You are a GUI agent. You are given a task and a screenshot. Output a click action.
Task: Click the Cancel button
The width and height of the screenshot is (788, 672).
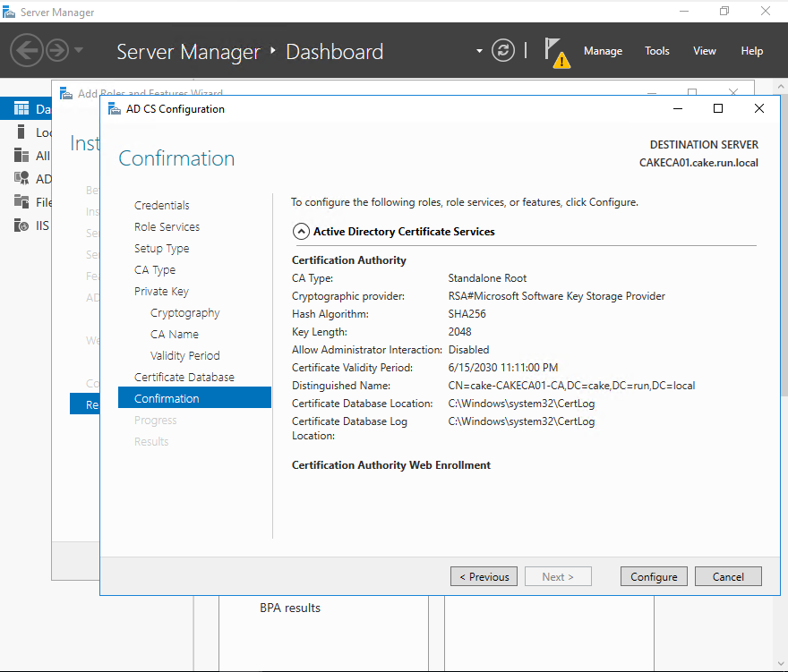click(728, 576)
